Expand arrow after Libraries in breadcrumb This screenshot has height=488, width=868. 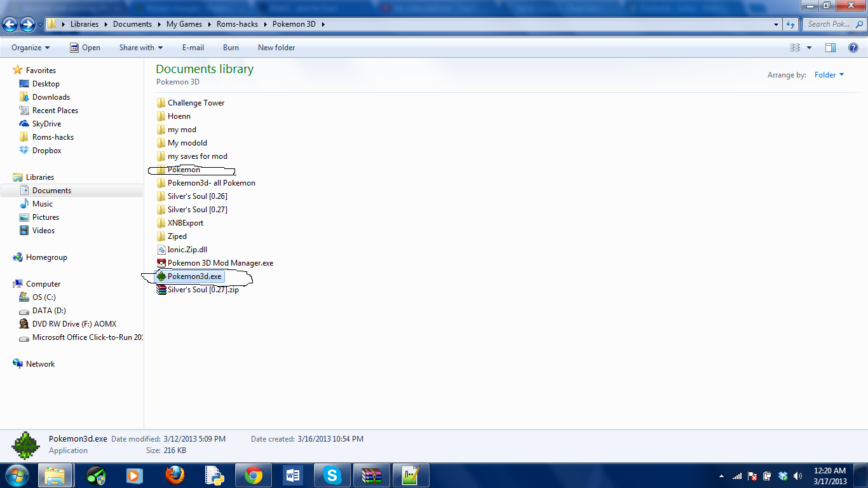click(105, 24)
